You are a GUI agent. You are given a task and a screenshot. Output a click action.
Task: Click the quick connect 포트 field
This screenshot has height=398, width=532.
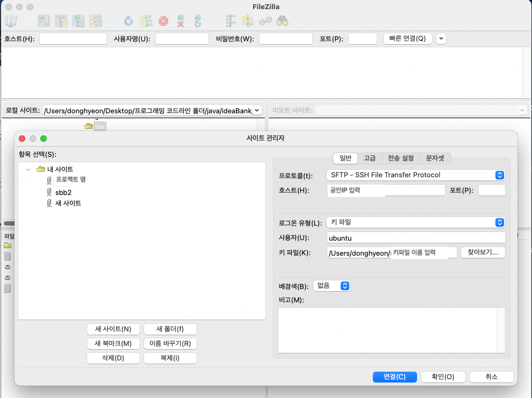362,39
